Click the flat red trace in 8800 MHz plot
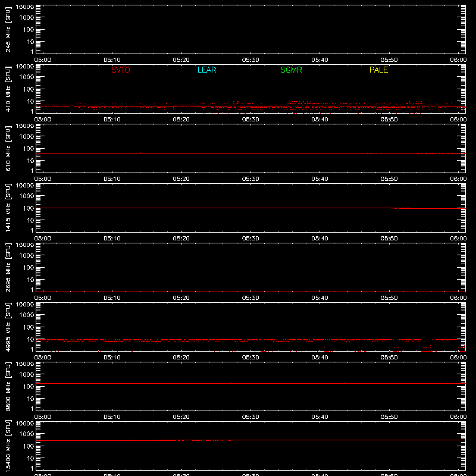476x476 pixels. pyautogui.click(x=250, y=383)
